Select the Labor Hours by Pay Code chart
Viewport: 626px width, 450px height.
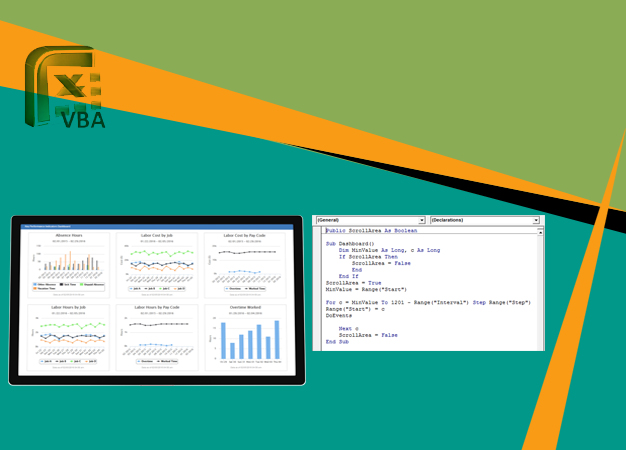(157, 337)
